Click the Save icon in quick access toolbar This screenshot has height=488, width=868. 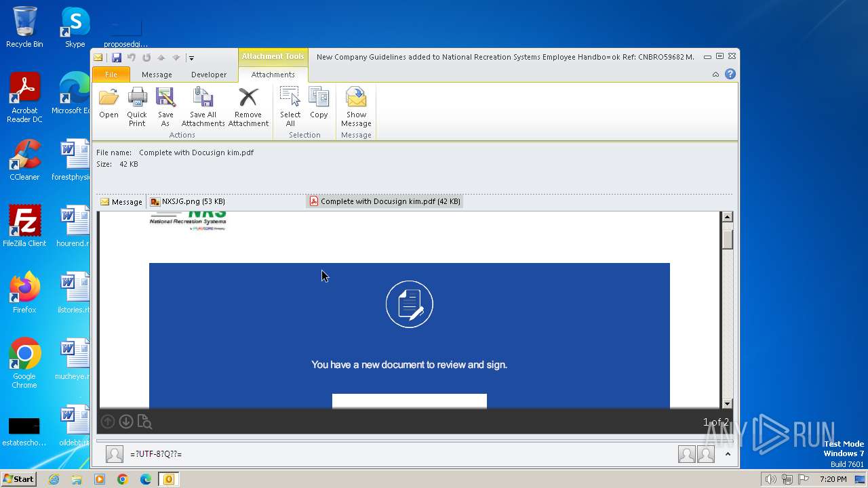117,58
